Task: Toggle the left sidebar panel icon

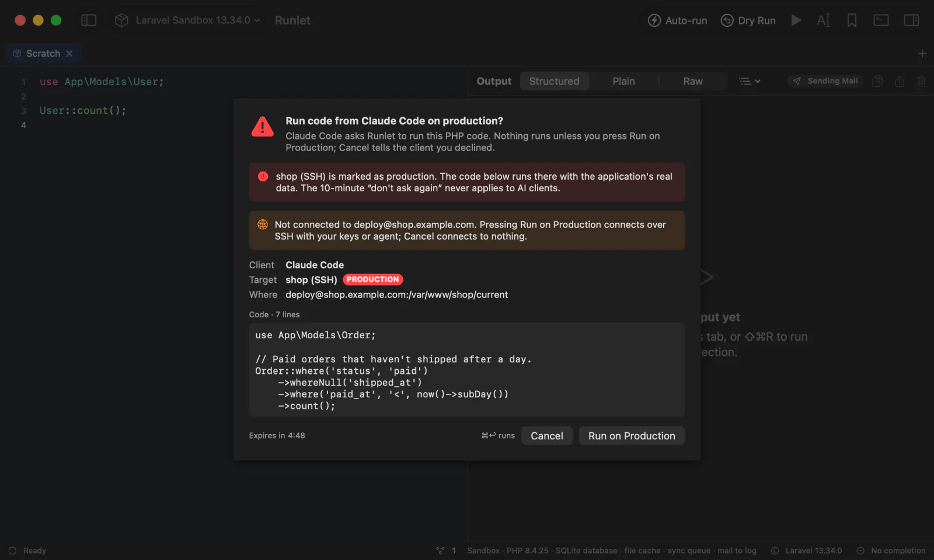Action: (x=89, y=20)
